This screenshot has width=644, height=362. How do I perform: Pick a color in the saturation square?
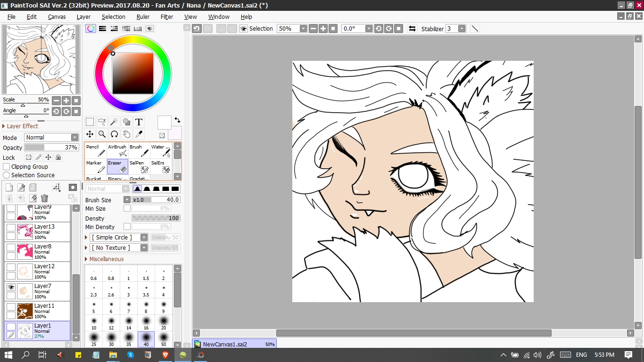pos(133,74)
